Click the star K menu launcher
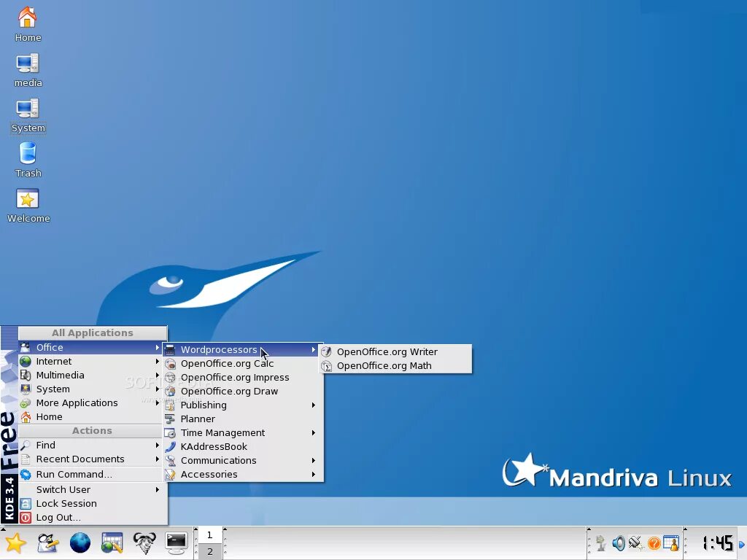 click(15, 542)
